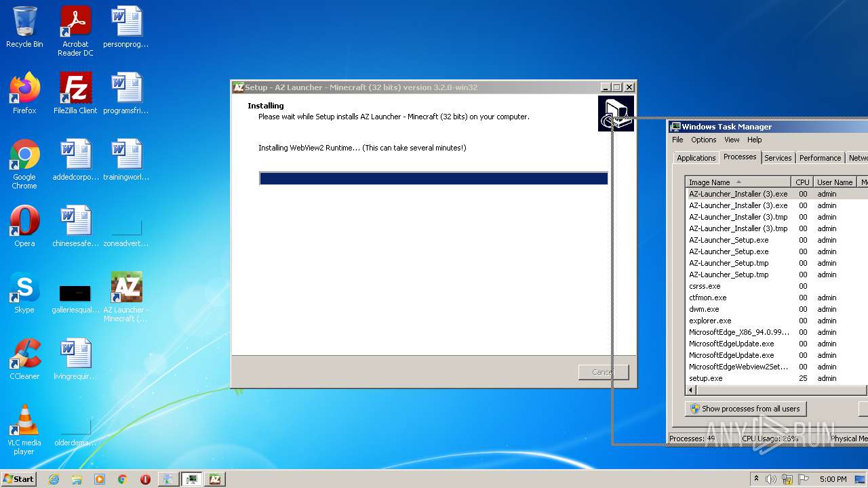Open the Start menu
868x488 pixels.
click(18, 479)
